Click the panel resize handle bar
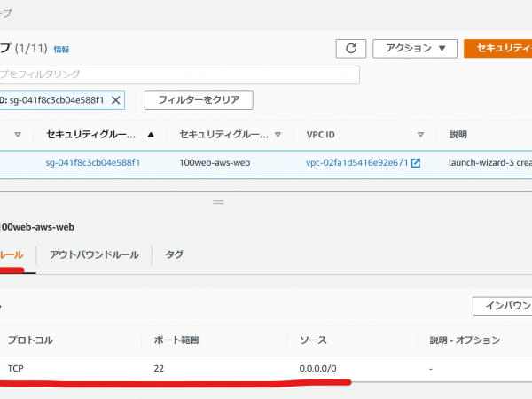The image size is (532, 399). [218, 202]
